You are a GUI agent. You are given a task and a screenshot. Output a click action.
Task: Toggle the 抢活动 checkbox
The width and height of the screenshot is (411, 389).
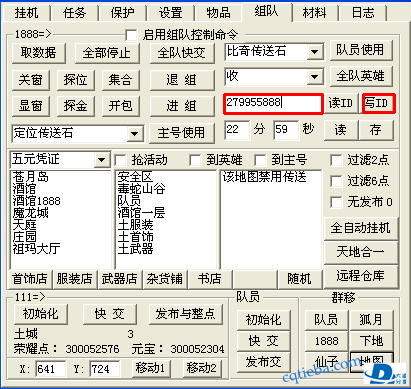(x=120, y=161)
